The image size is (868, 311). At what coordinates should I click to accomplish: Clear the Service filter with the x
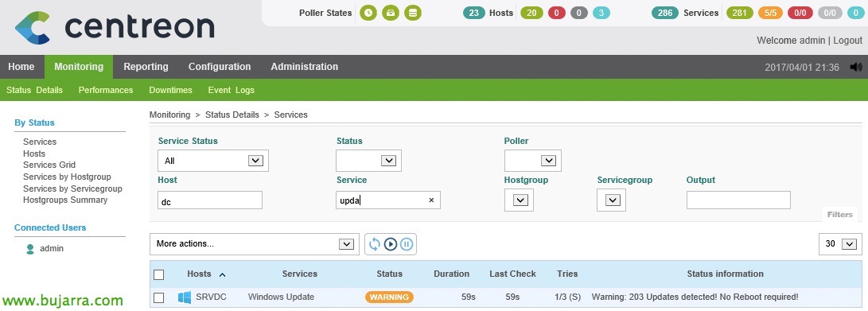click(431, 200)
